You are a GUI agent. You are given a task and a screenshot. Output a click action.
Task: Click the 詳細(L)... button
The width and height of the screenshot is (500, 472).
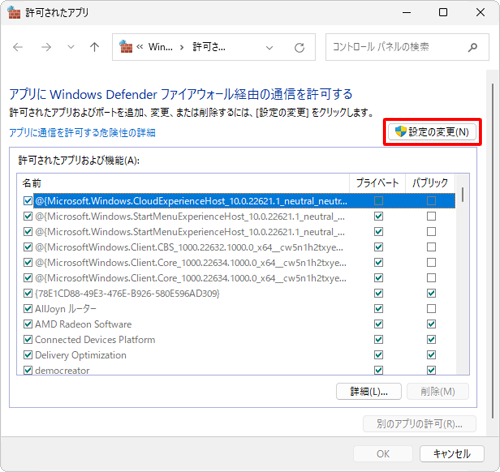click(369, 391)
